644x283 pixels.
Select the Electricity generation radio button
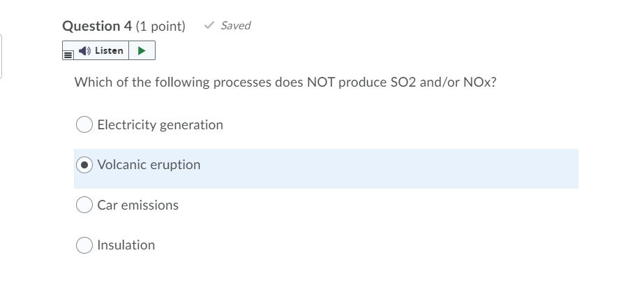coord(84,125)
